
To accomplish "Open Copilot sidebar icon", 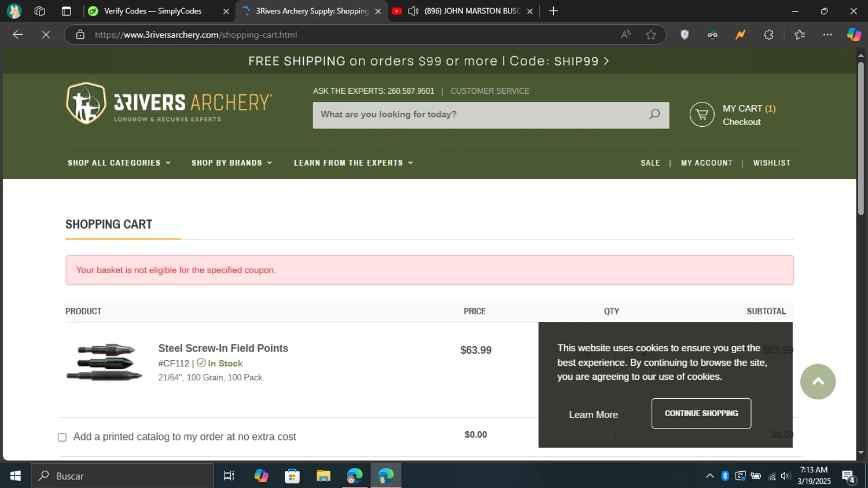I will point(854,35).
